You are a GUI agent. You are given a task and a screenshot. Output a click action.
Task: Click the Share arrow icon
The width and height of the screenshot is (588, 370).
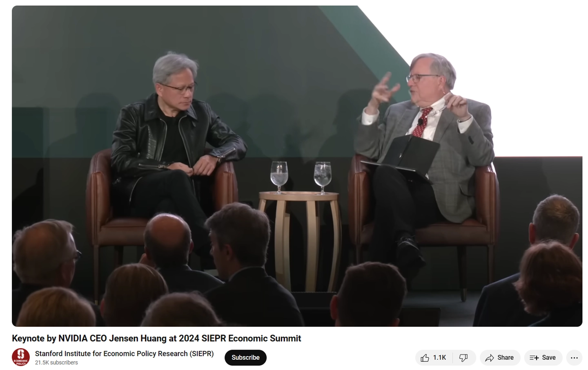(x=490, y=358)
